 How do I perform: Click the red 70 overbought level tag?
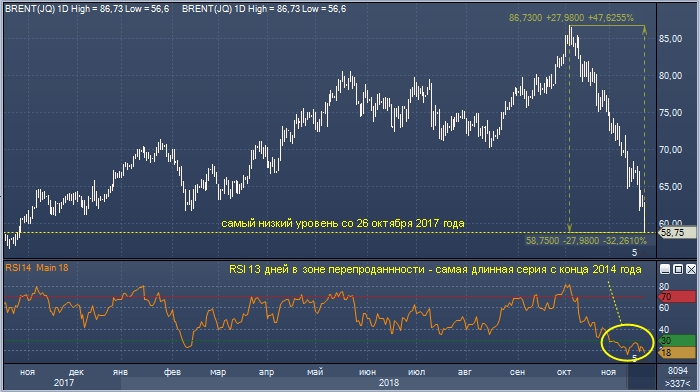point(677,297)
